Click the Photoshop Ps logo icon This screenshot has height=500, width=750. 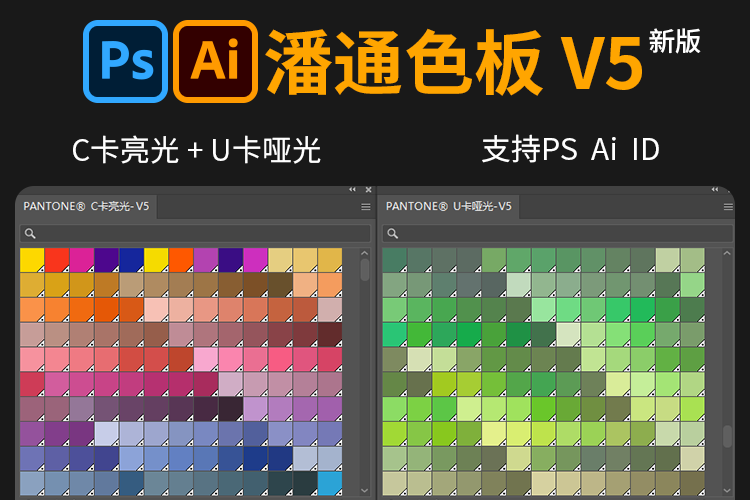pyautogui.click(x=125, y=60)
